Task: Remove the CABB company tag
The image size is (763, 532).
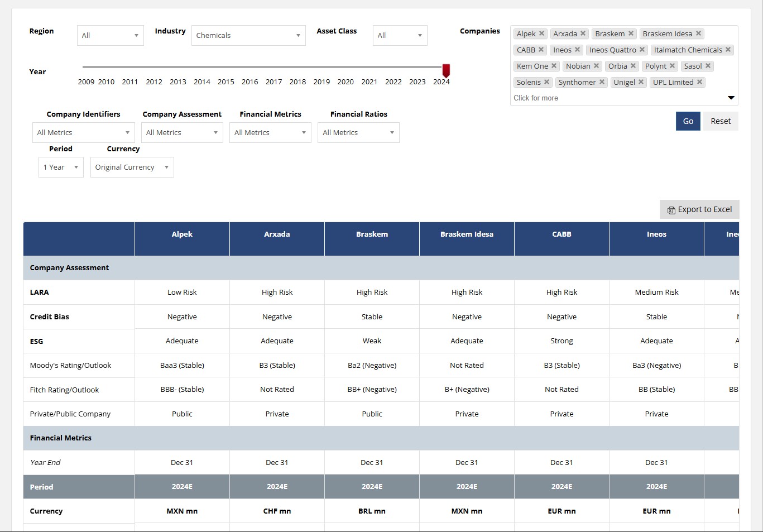Action: 541,50
